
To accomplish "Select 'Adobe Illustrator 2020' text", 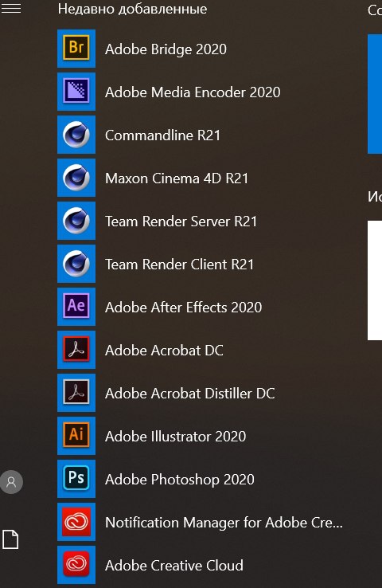I will point(176,437).
